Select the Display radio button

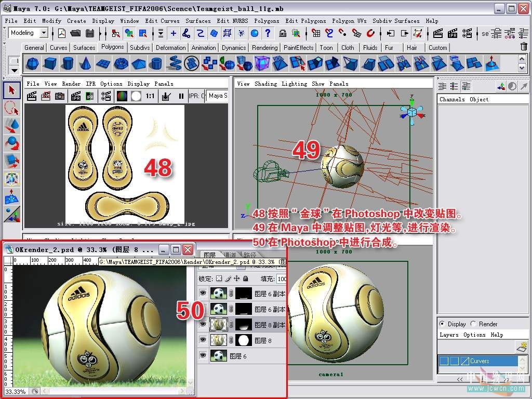(442, 324)
